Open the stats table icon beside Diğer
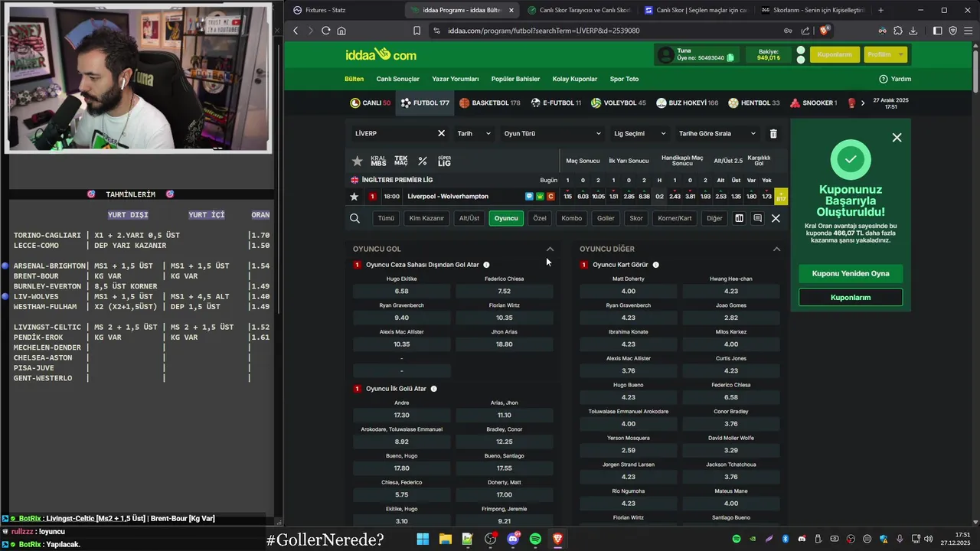Viewport: 980px width, 551px height. pyautogui.click(x=739, y=218)
